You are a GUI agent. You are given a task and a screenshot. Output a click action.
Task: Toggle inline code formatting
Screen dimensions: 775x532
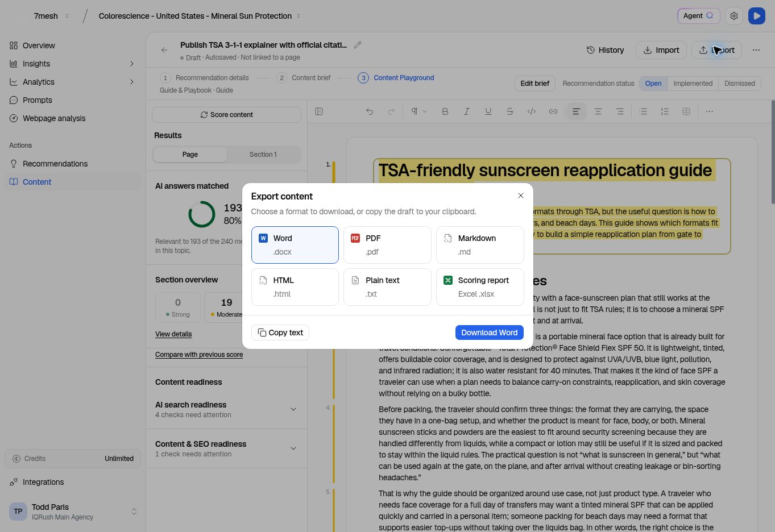point(532,111)
